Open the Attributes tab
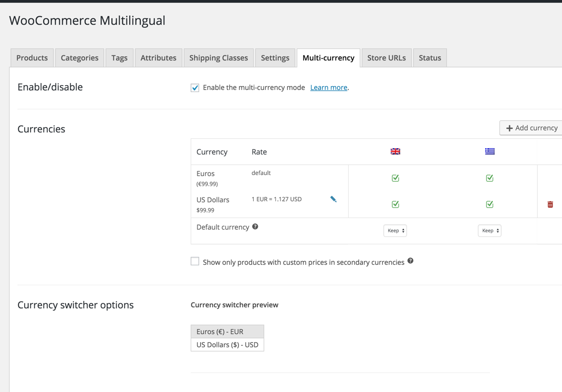 (x=159, y=58)
